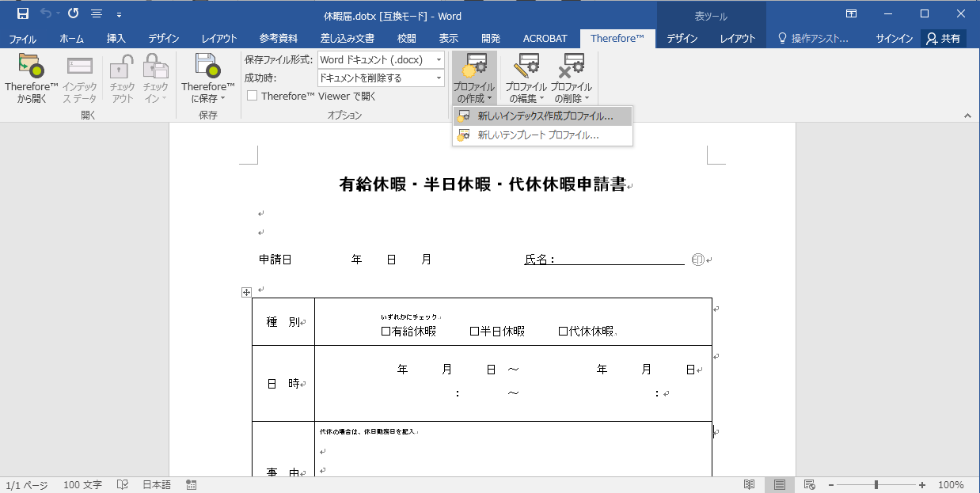
Task: Select 新しいインデックス作成プロファイル... menu item
Action: [x=542, y=116]
